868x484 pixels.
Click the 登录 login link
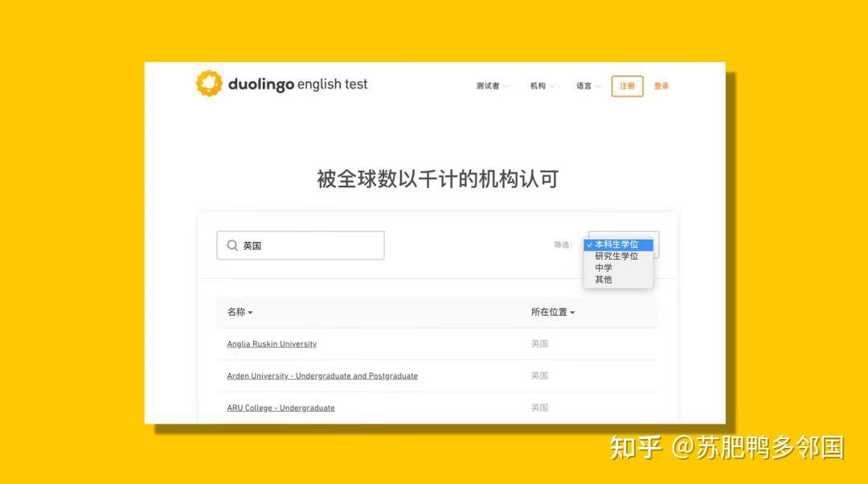(661, 86)
